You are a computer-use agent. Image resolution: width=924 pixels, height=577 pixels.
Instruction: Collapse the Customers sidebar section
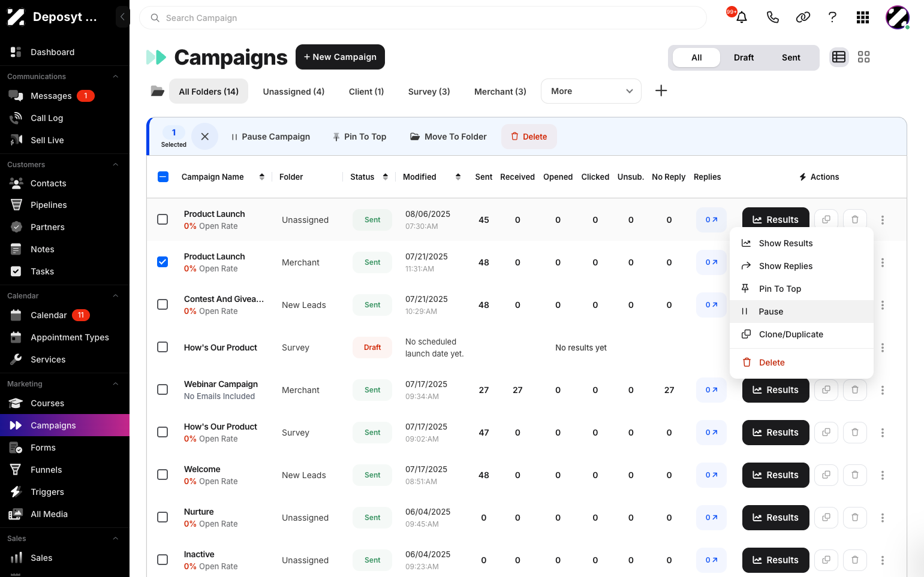pos(116,165)
